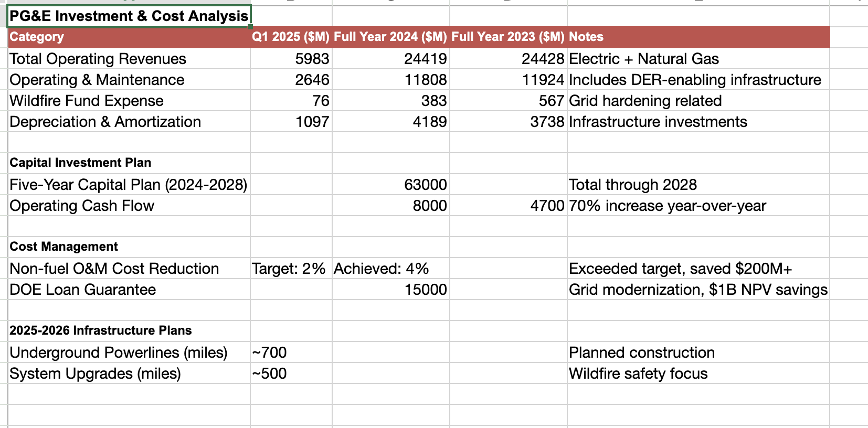Select the 'Total Operating Revenues' row label
Viewport: 868px width, 428px height.
click(x=98, y=59)
